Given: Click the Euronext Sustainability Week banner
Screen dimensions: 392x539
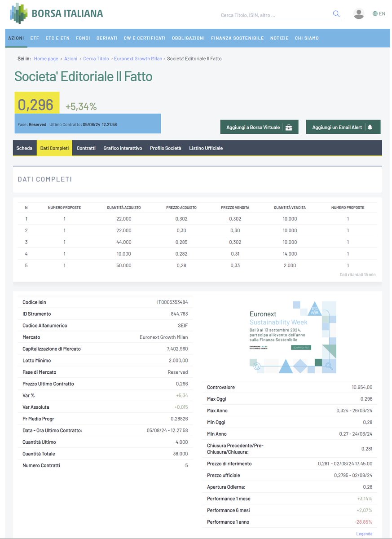Looking at the screenshot, I should pyautogui.click(x=292, y=337).
